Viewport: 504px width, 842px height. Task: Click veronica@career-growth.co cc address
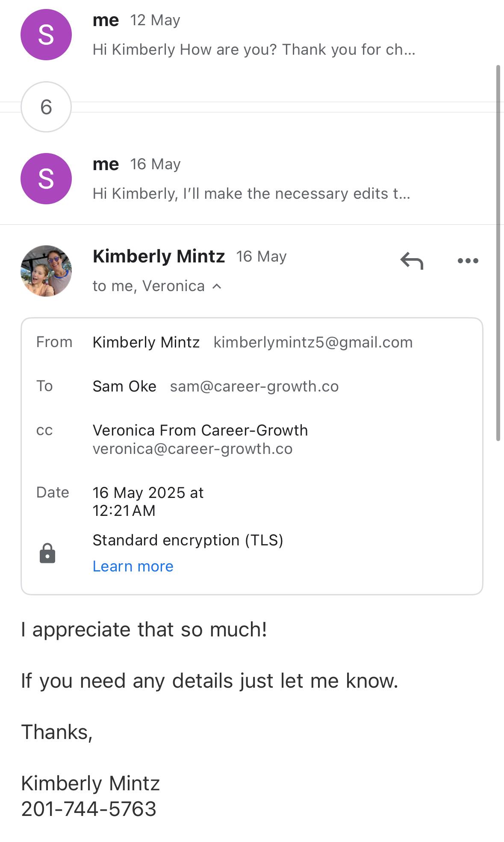[192, 449]
